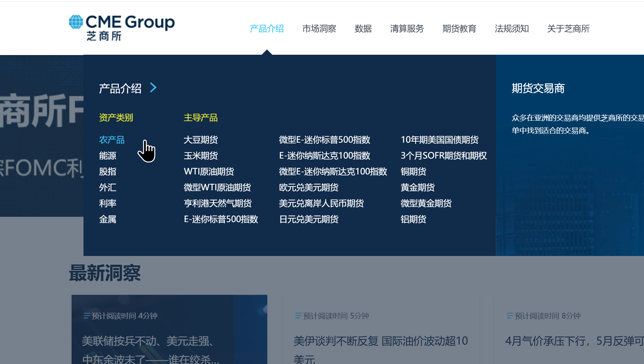This screenshot has height=364, width=644.
Task: Open E-迷你标普500指数 product link
Action: 221,219
